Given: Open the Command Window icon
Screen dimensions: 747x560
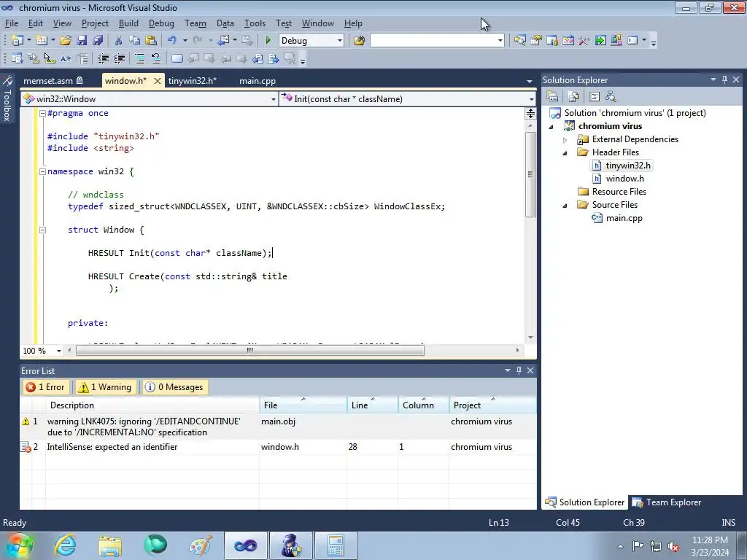Looking at the screenshot, I should click(632, 41).
